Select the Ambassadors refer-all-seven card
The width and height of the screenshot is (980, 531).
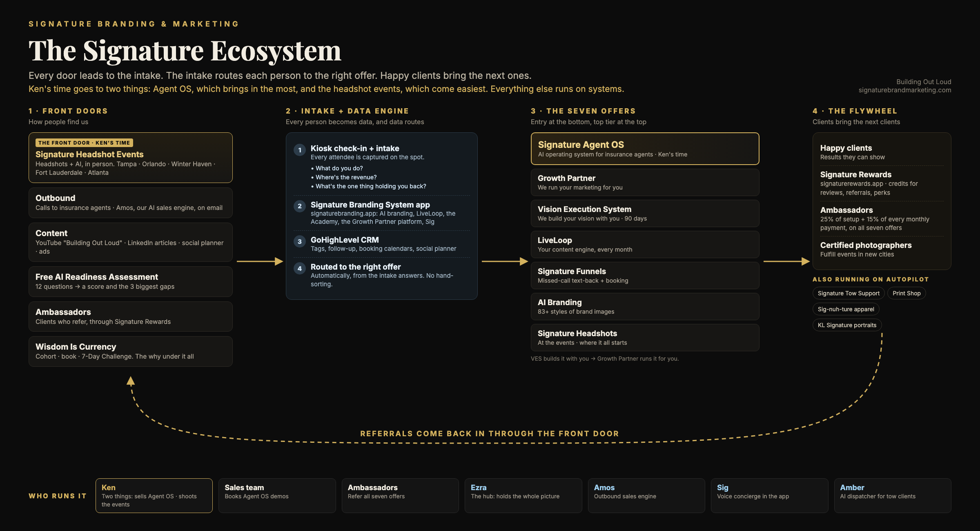click(400, 495)
